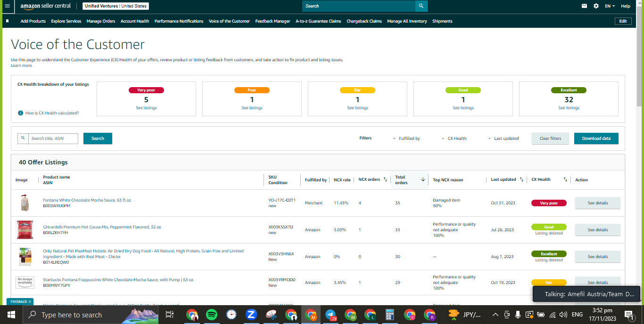Go to Account Health
The image size is (644, 324).
tap(135, 21)
